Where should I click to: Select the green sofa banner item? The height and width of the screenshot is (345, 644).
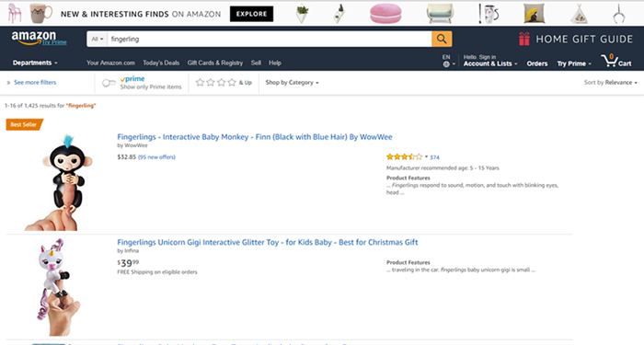[x=440, y=14]
